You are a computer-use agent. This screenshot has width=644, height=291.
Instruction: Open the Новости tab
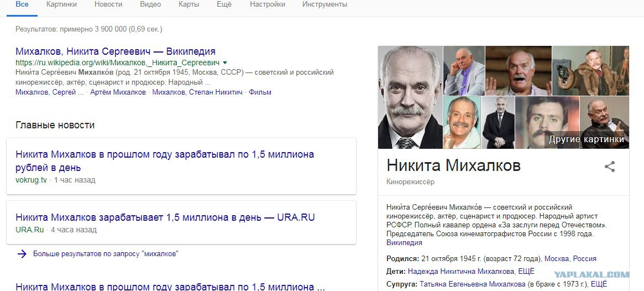coord(108,4)
